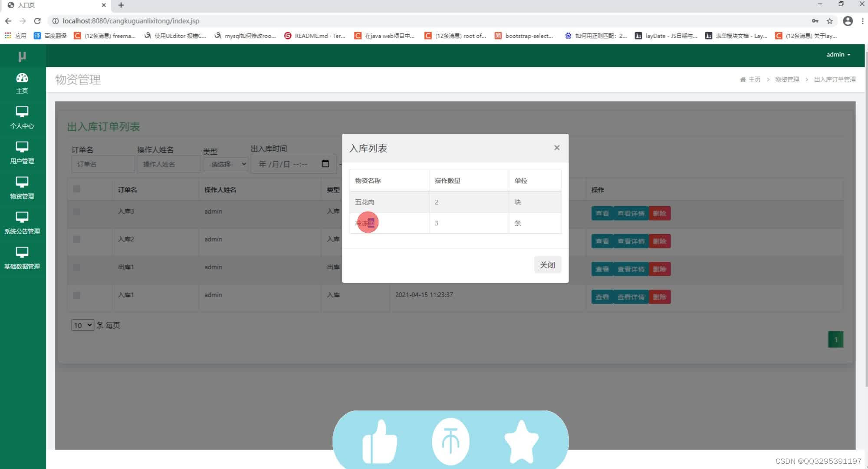Open the 应用 apps bookmark
The image size is (868, 469).
(16, 36)
